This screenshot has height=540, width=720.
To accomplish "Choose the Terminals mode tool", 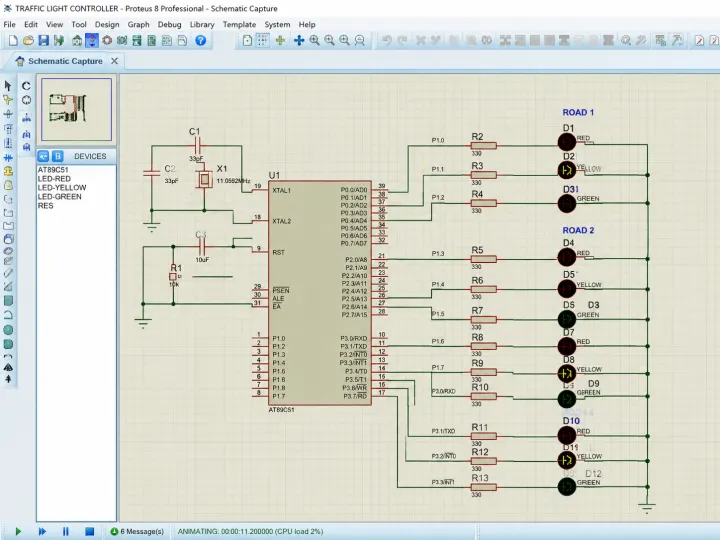I will pos(8,186).
